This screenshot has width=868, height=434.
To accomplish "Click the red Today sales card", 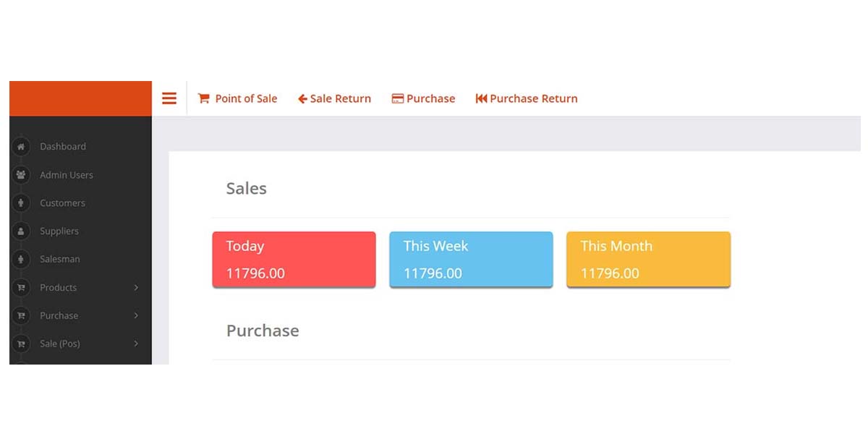I will click(x=294, y=259).
